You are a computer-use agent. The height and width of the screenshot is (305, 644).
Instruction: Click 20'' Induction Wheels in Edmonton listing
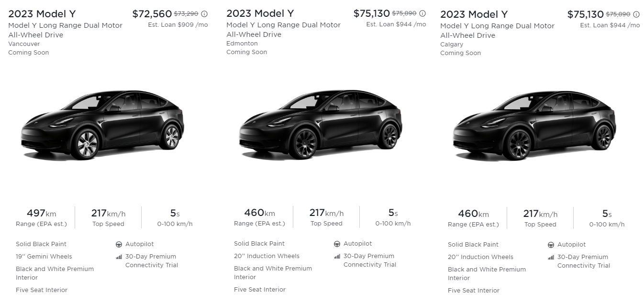coord(266,256)
